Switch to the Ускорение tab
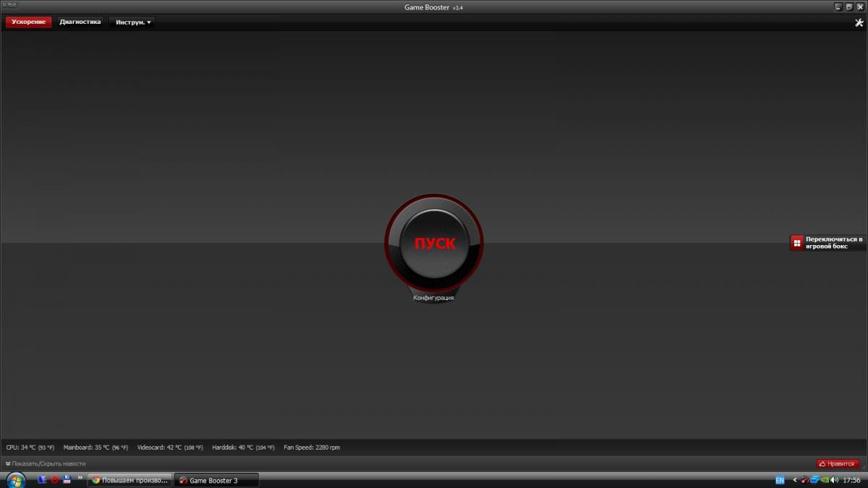This screenshot has height=488, width=868. tap(29, 22)
